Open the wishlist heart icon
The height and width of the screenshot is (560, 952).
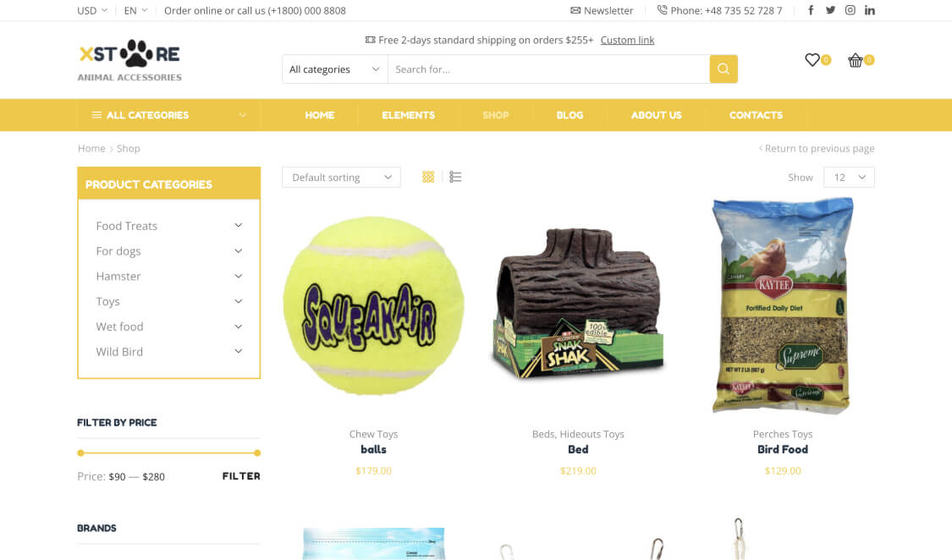pos(812,60)
